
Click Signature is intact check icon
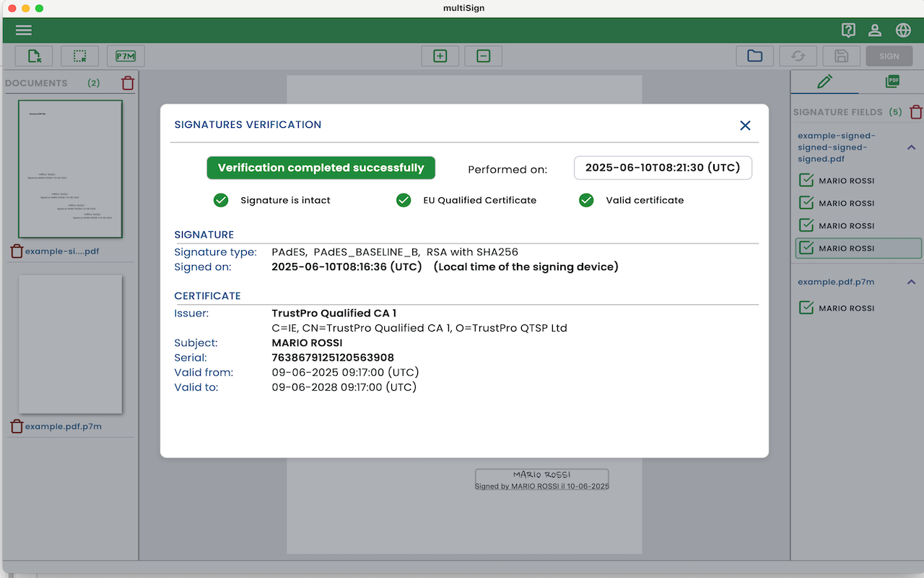[221, 200]
